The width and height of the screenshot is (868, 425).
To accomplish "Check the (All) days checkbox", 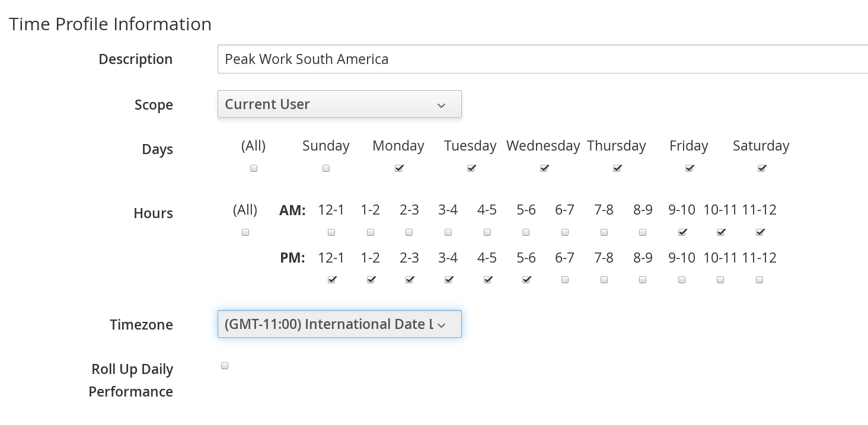I will [254, 168].
